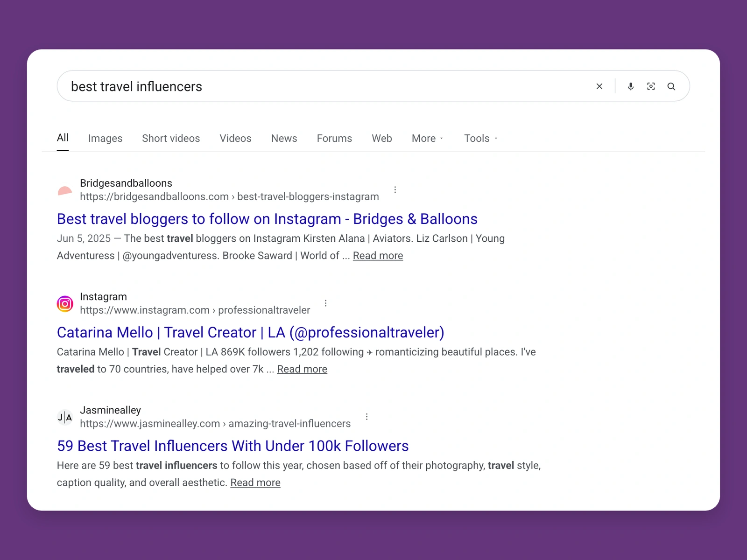Screen dimensions: 747x560
Task: Click the Instagram logo favicon
Action: [65, 304]
